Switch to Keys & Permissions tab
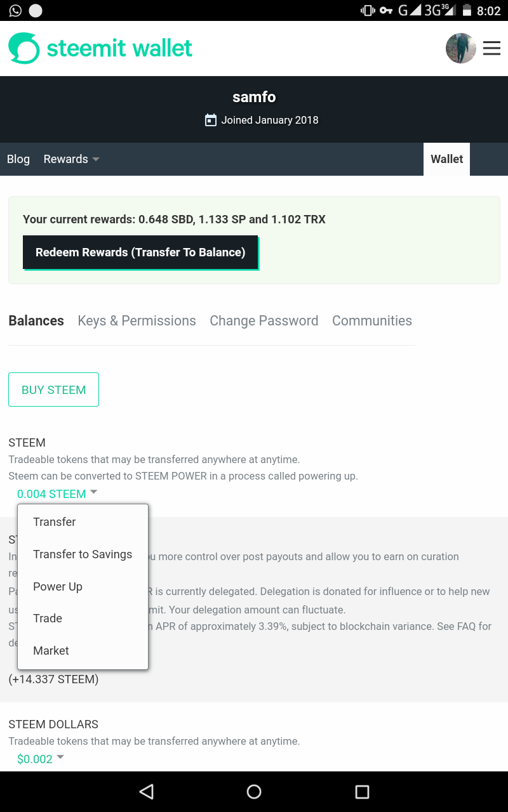Screen dimensions: 508x812 point(137,321)
